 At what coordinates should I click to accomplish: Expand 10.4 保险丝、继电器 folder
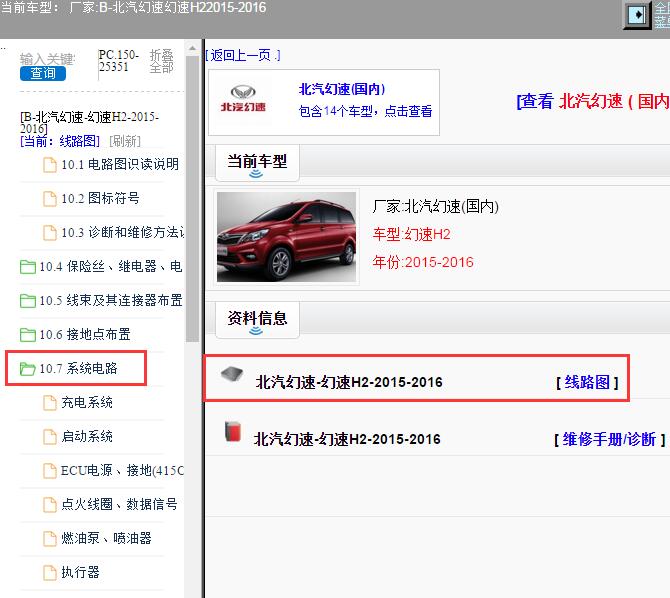111,266
